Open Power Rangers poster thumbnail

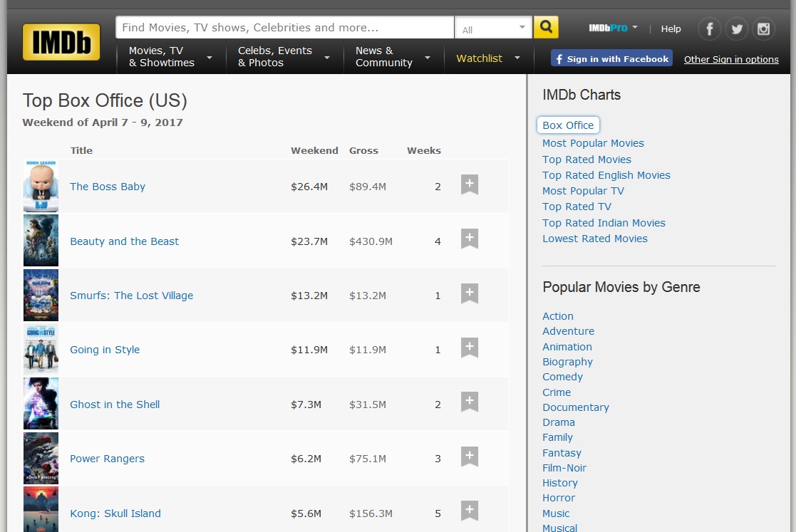point(41,459)
